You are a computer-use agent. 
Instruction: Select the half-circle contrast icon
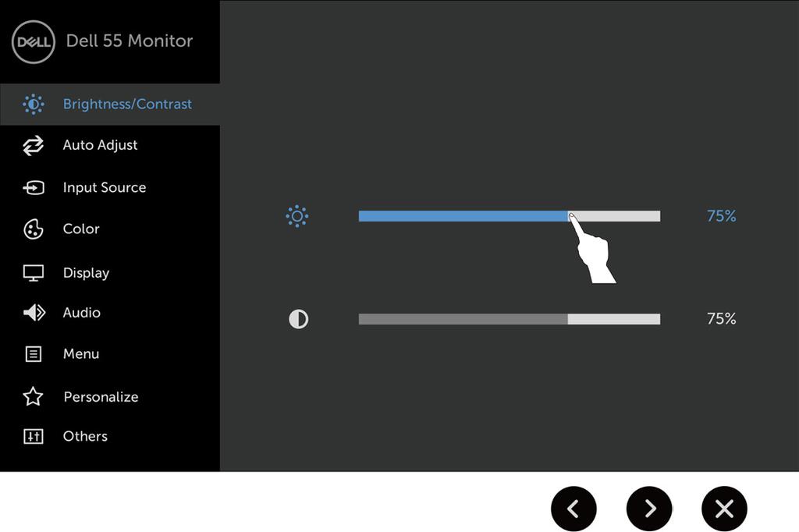click(x=299, y=320)
